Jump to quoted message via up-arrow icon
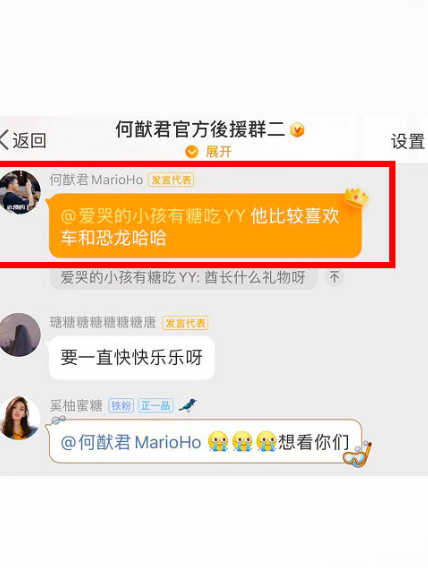Viewport: 428px width, 568px height. [x=334, y=277]
